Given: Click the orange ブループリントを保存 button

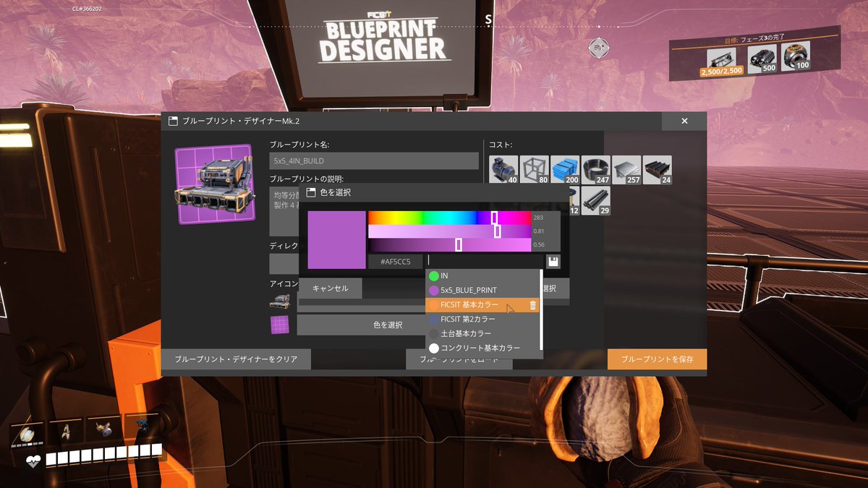Looking at the screenshot, I should (657, 359).
